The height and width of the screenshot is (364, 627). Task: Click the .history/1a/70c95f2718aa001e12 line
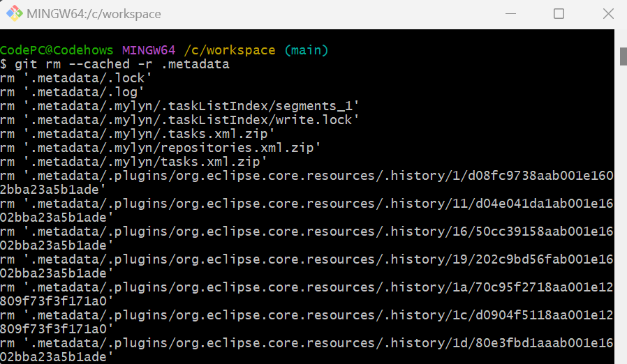tap(307, 287)
